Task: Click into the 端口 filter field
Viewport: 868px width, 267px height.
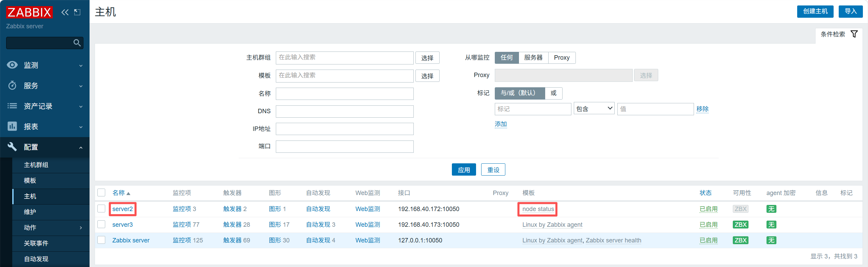Action: 345,147
